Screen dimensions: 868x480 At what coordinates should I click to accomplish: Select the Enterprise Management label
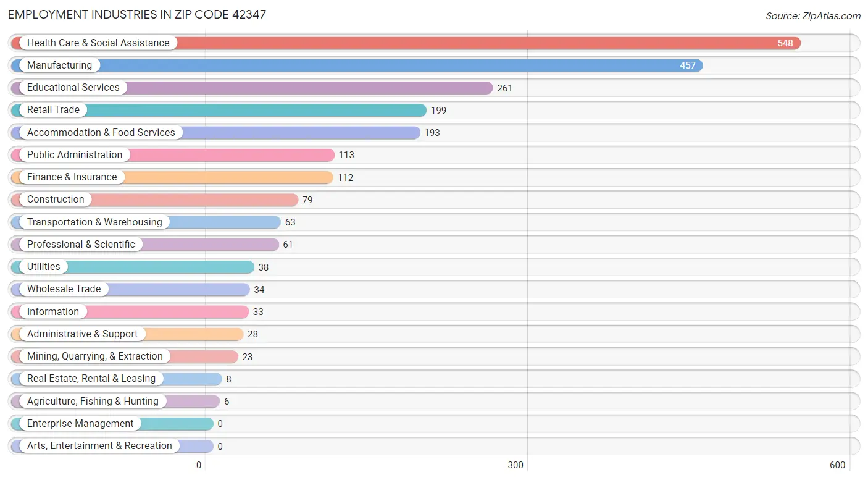click(80, 424)
